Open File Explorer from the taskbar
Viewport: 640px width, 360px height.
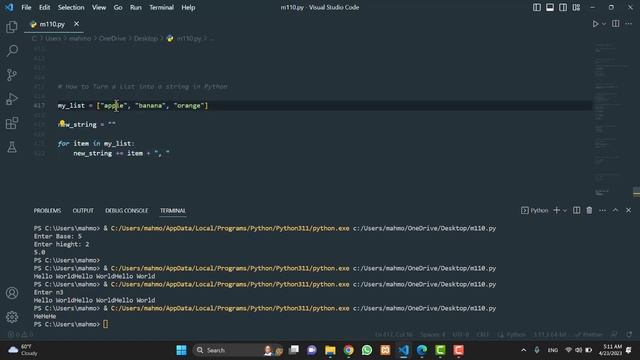click(x=330, y=350)
